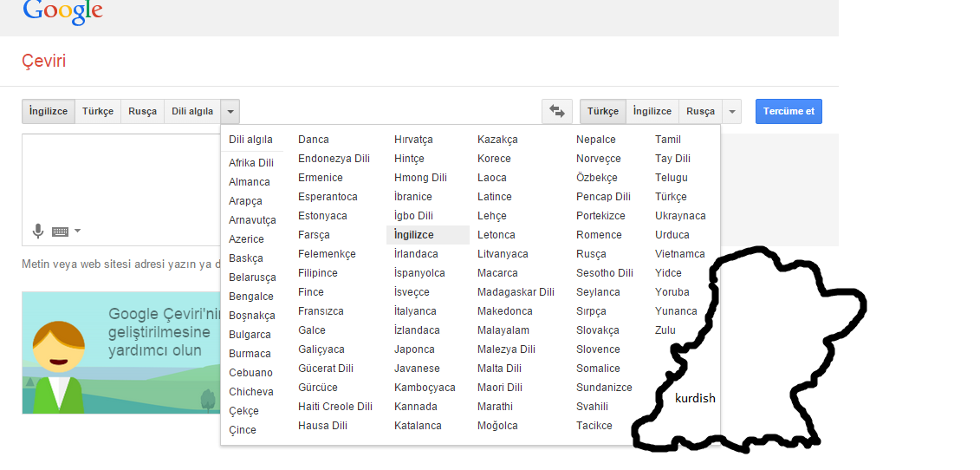
Task: Click the Google logo
Action: pyautogui.click(x=62, y=10)
